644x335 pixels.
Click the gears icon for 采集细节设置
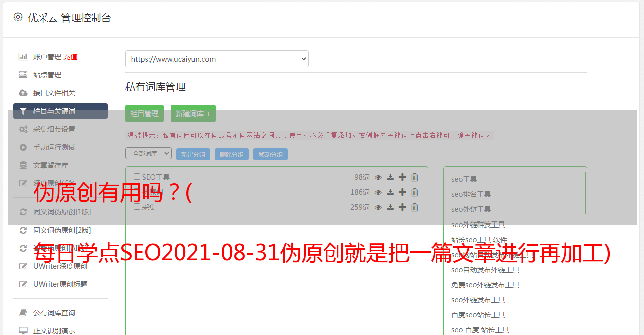(23, 129)
